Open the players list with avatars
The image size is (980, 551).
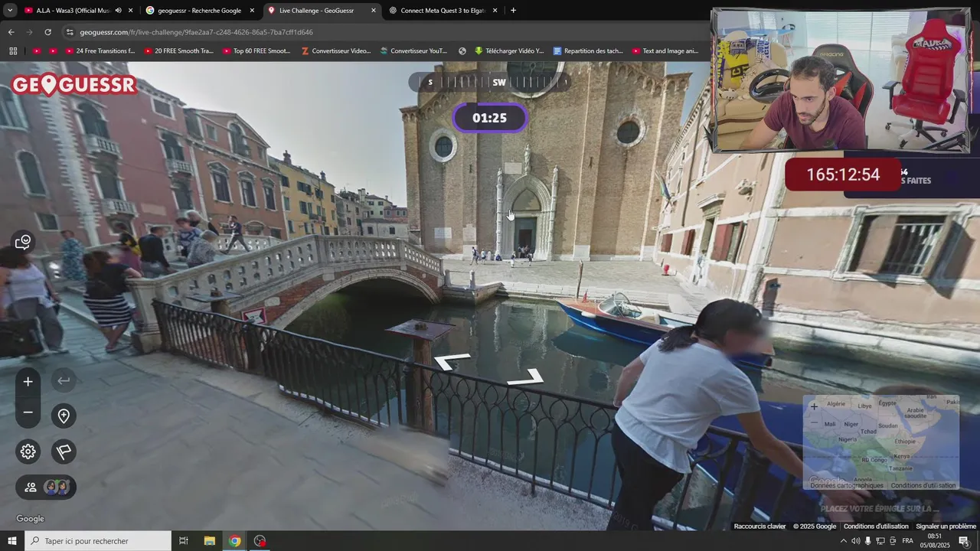pyautogui.click(x=46, y=487)
